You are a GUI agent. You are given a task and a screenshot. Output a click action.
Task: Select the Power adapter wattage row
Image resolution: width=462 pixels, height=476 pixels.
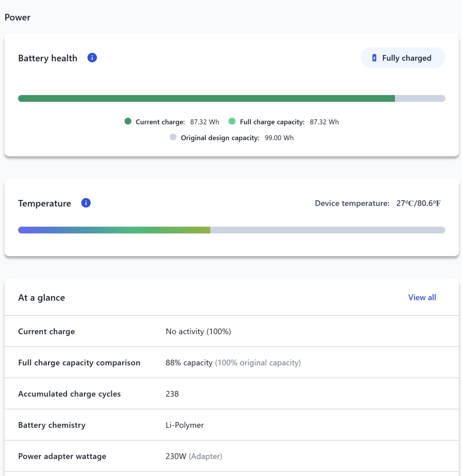coord(232,456)
